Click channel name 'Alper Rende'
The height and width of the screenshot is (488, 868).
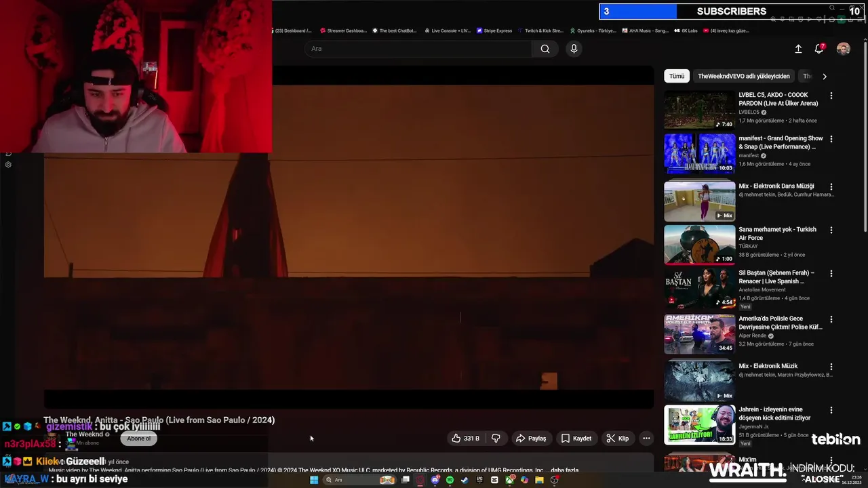pos(753,335)
